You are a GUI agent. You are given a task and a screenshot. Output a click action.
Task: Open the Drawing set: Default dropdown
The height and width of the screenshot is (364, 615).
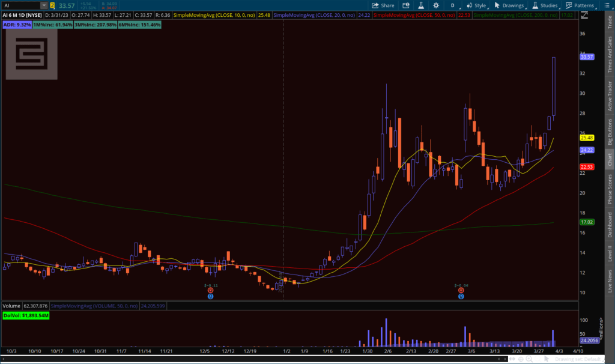click(578, 359)
